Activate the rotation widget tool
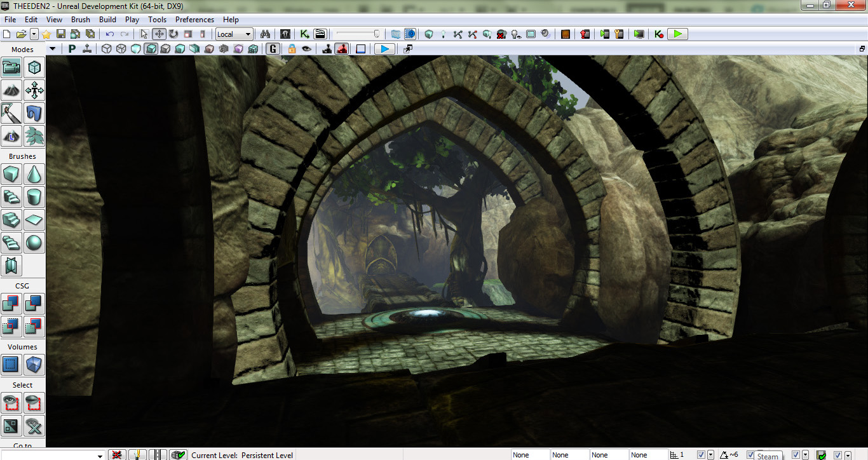Screen dimensions: 868x460 [173, 34]
